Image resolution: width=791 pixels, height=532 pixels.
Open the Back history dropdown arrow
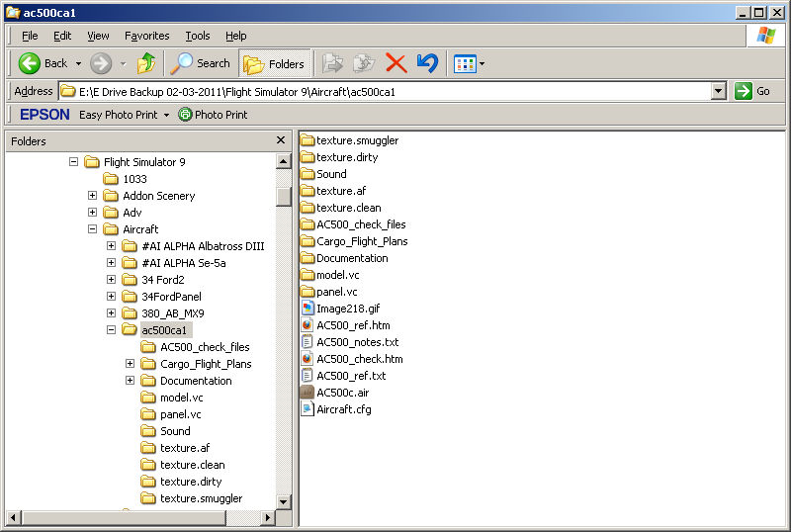click(x=78, y=63)
